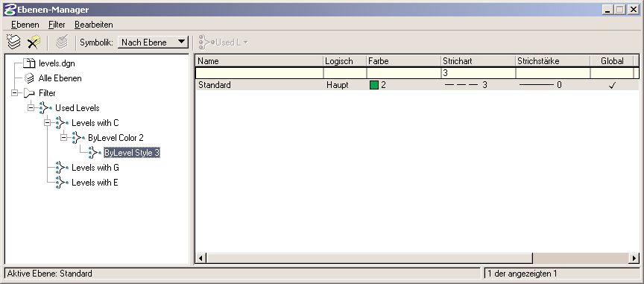
Task: Close the Ebenen-Manager window
Action: pyautogui.click(x=634, y=10)
